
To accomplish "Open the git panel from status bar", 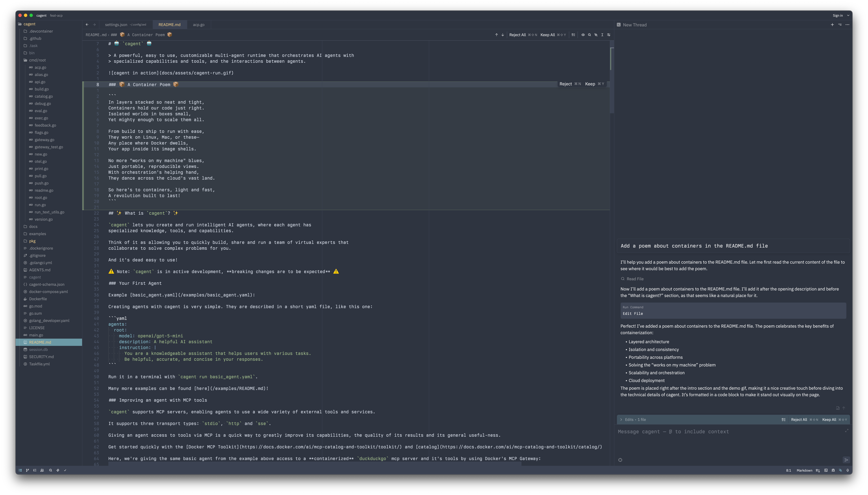I will [28, 470].
